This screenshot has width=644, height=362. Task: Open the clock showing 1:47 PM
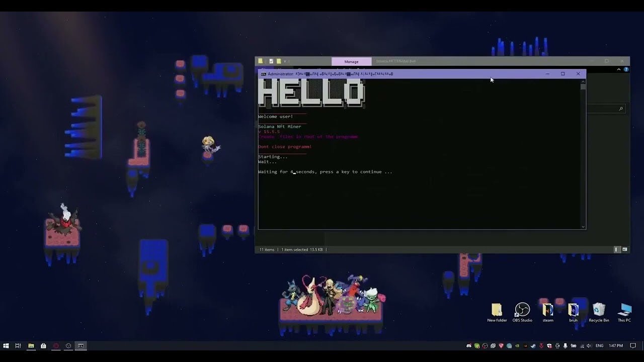tap(616, 346)
